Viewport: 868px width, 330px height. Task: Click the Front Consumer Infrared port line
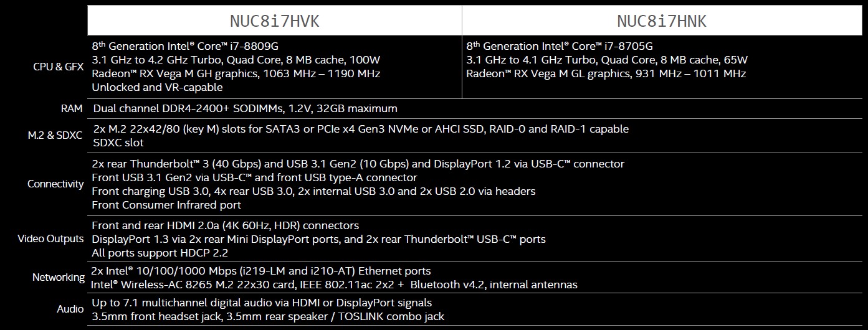click(x=166, y=205)
